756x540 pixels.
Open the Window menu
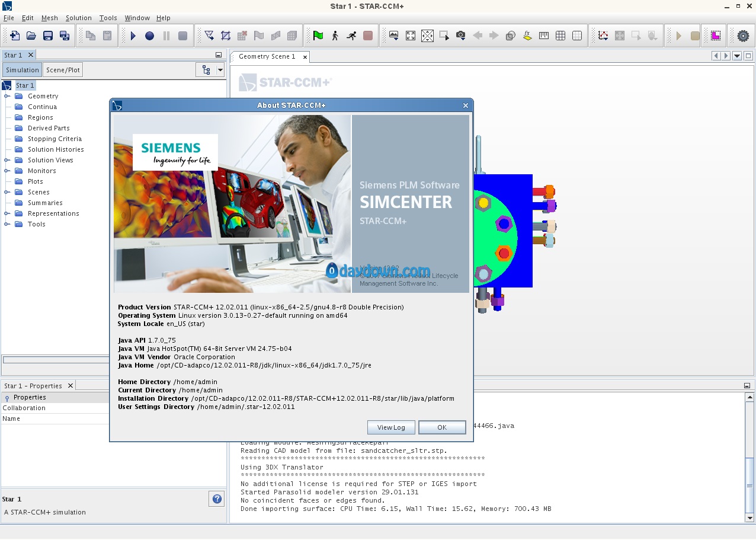coord(137,18)
